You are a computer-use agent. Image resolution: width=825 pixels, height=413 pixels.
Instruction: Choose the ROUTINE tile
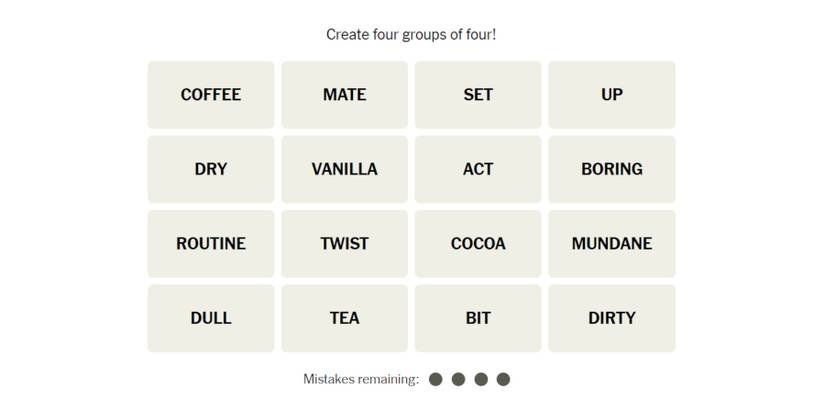[x=211, y=243]
